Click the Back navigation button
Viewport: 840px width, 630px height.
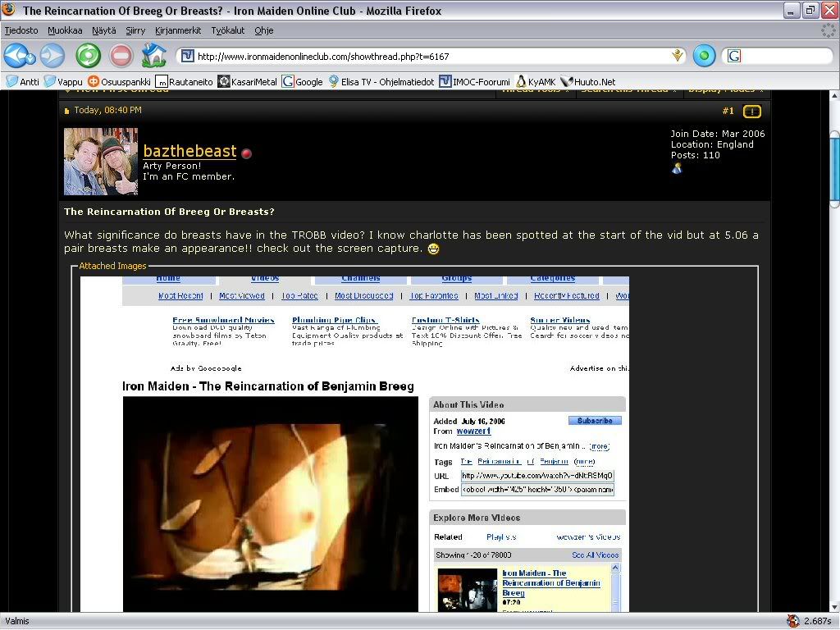[x=19, y=56]
